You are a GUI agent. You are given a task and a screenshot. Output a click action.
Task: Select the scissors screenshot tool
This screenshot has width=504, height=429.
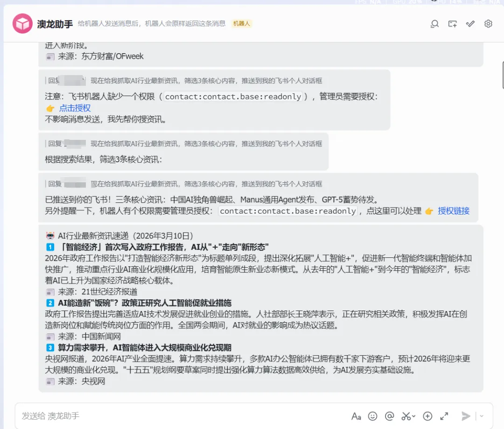click(x=406, y=416)
